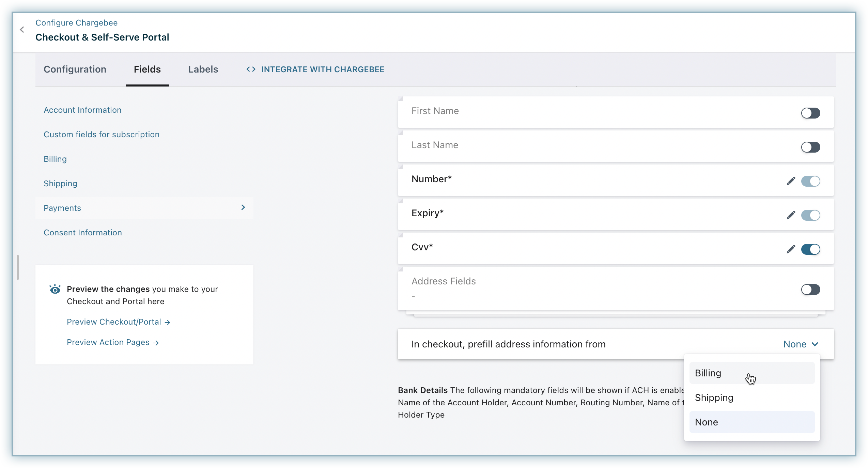868x468 pixels.
Task: Expand Payments section chevron
Action: coord(243,207)
